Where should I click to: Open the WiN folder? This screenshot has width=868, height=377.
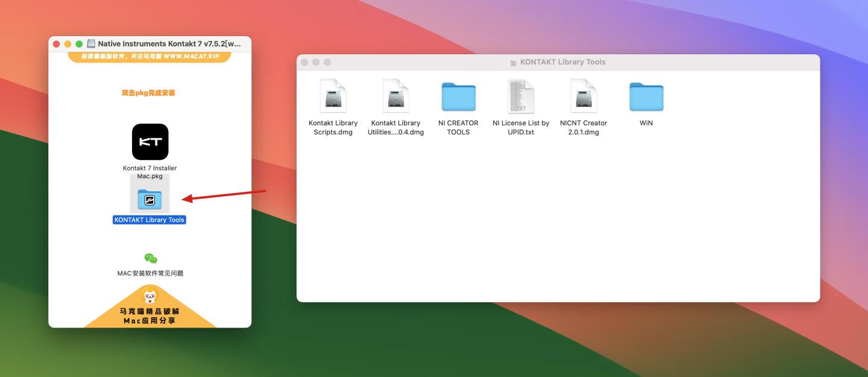point(646,98)
